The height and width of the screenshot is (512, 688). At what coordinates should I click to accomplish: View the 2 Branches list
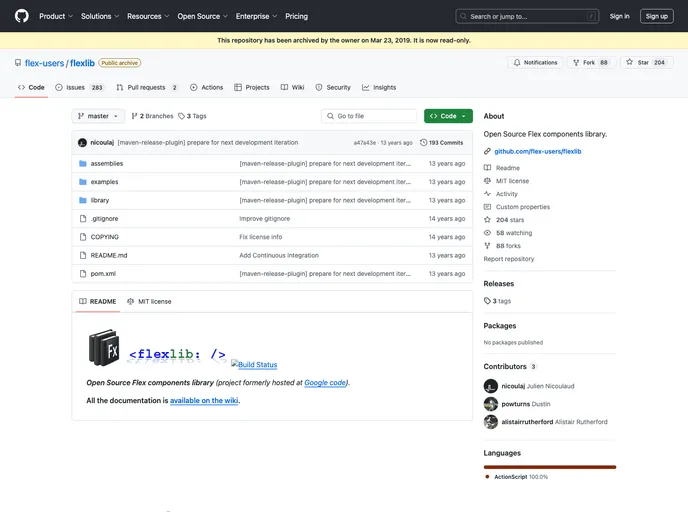click(152, 116)
